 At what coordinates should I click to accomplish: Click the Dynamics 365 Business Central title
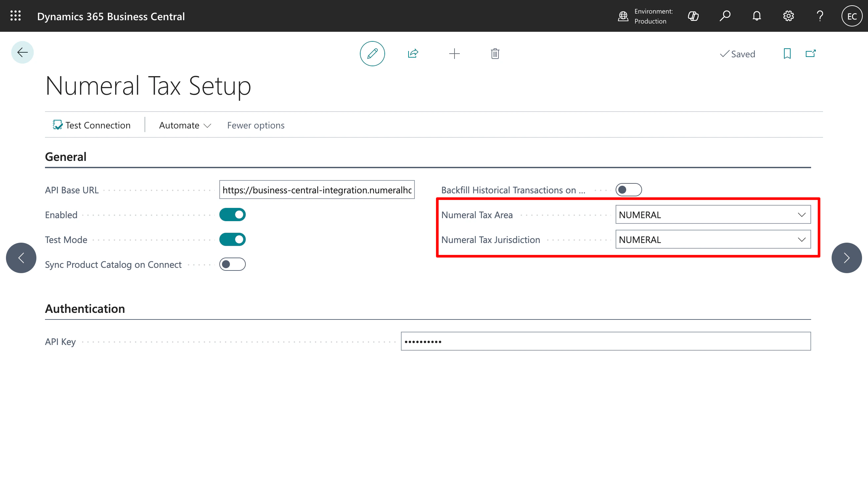coord(111,16)
